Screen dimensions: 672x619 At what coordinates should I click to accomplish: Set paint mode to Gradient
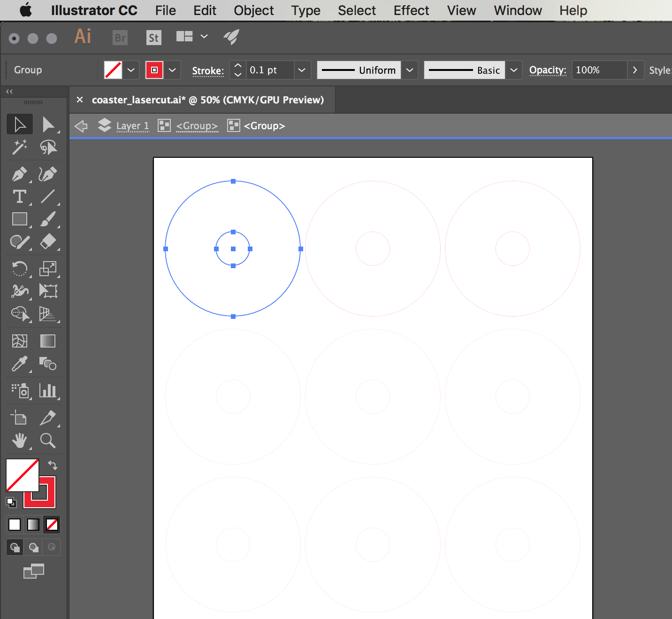tap(33, 524)
